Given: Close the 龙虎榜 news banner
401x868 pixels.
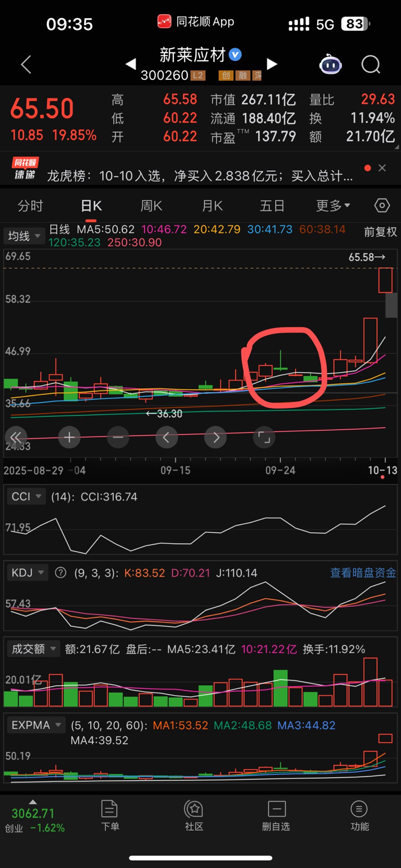Looking at the screenshot, I should [382, 168].
